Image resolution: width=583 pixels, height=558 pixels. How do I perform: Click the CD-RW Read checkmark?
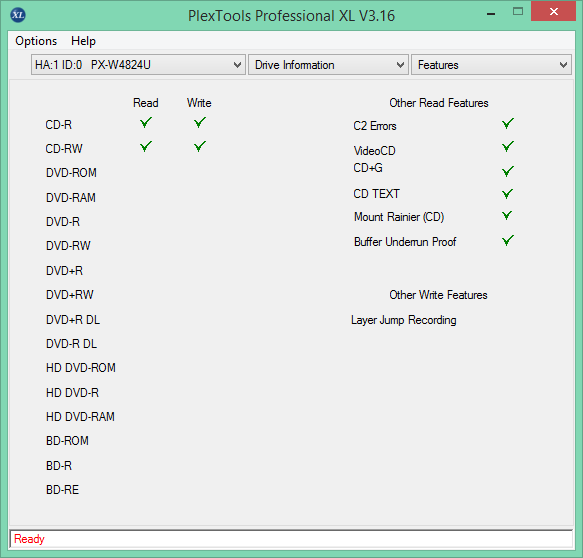point(146,146)
